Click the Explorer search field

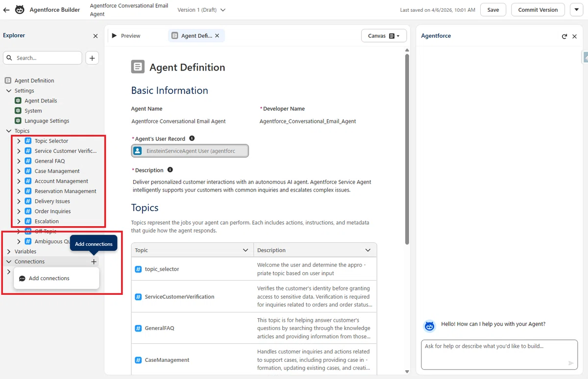(x=43, y=58)
